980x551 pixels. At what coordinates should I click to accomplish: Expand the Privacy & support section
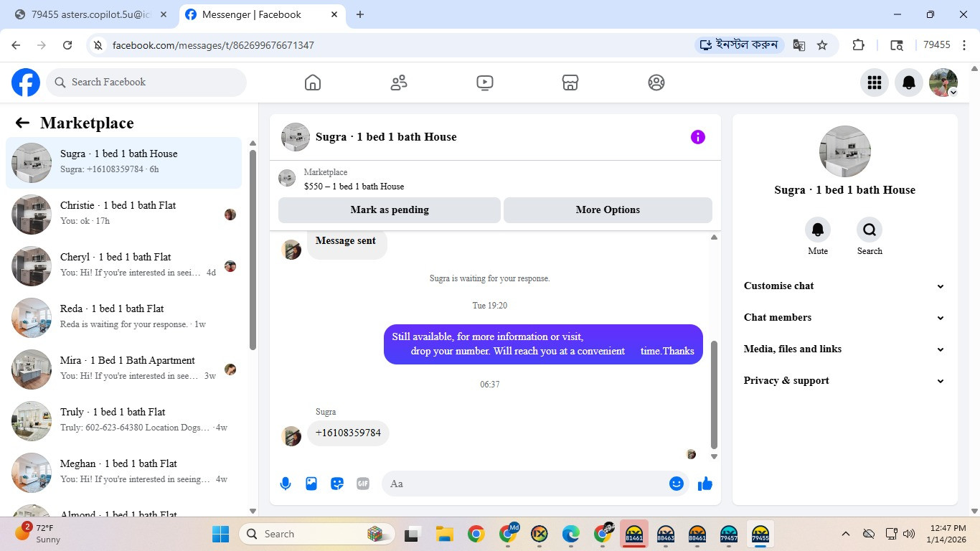[844, 380]
